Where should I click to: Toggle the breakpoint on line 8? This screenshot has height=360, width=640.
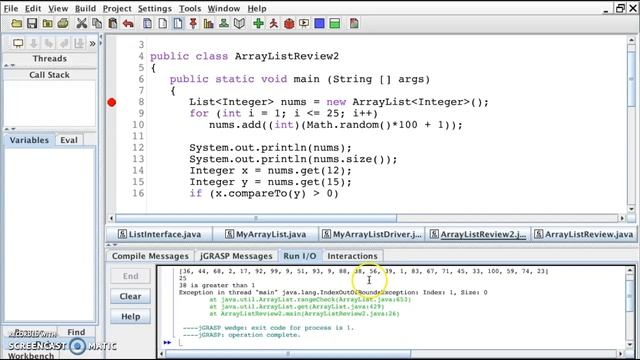pyautogui.click(x=111, y=102)
